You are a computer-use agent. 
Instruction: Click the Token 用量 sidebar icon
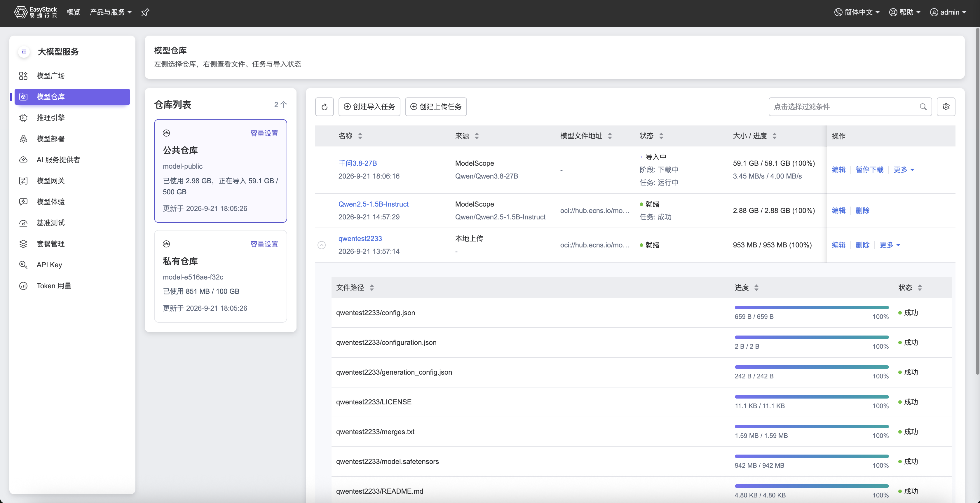pyautogui.click(x=23, y=286)
